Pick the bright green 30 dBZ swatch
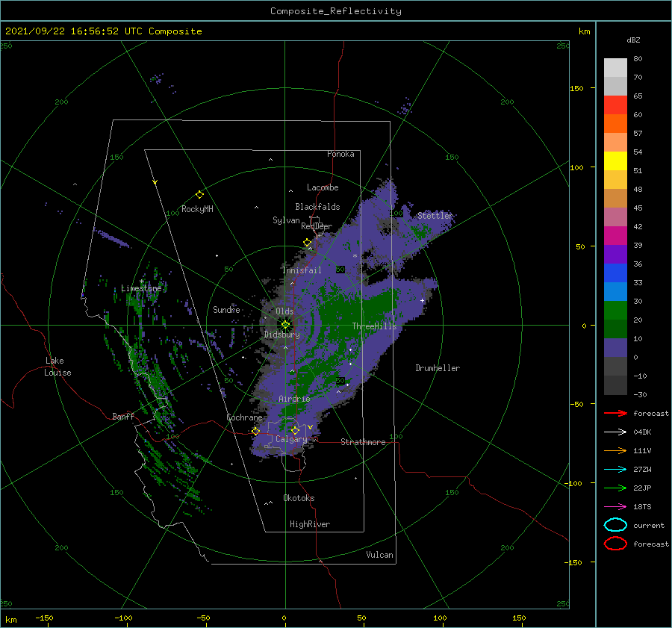Image resolution: width=672 pixels, height=628 pixels. pos(615,310)
